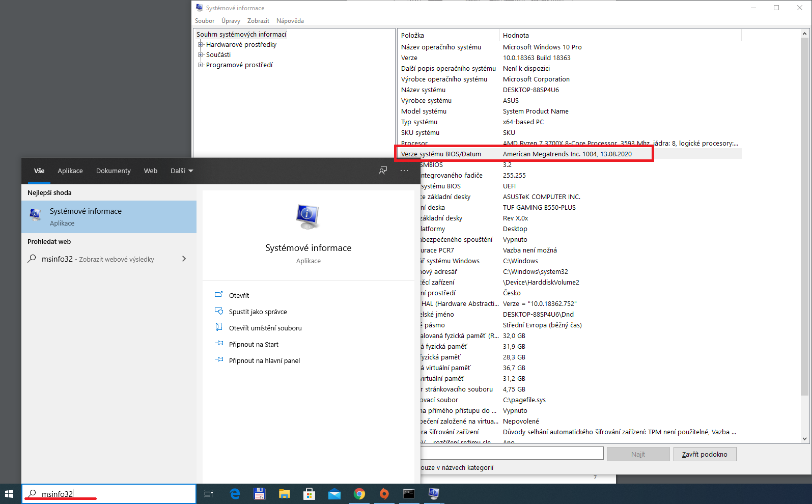Expand the Hardwarové prostředky tree node
Screen dimensions: 812x504
[201, 45]
